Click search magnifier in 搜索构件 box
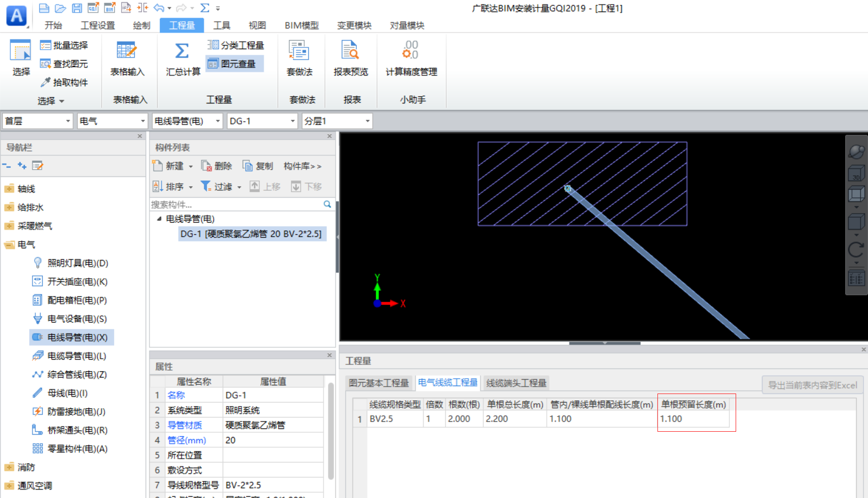The height and width of the screenshot is (498, 868). (327, 204)
